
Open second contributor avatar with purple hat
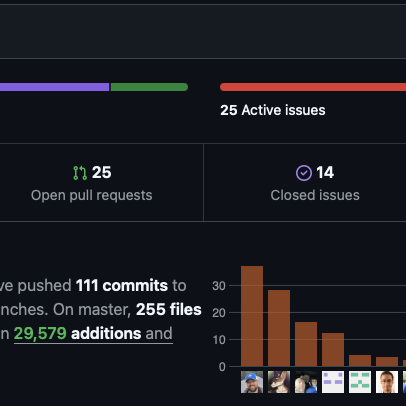(x=279, y=382)
